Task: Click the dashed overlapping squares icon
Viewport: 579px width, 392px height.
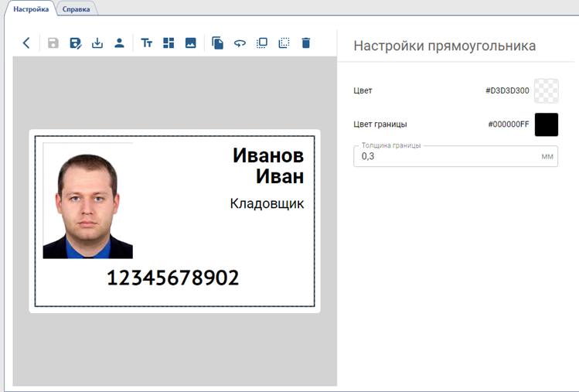Action: pos(284,43)
